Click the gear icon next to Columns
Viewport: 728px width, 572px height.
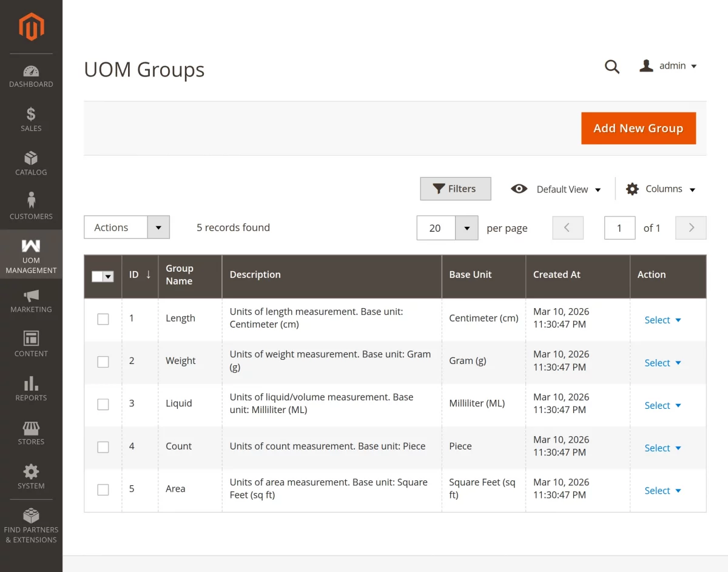tap(632, 189)
